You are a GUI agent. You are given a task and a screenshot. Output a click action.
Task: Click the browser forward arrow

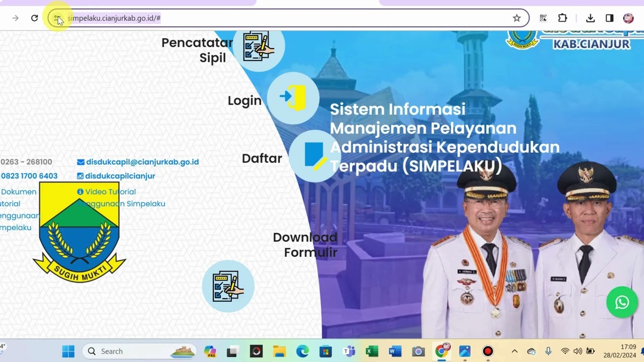[16, 18]
